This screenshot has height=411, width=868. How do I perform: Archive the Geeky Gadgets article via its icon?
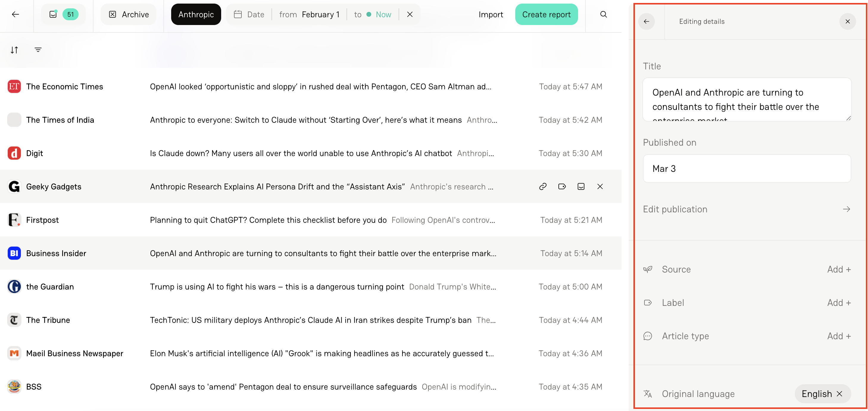[x=580, y=186]
